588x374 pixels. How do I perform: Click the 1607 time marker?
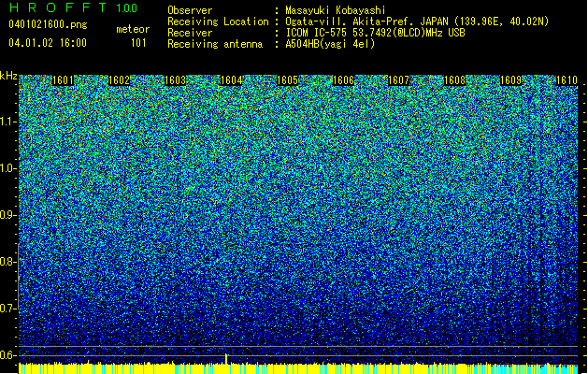tap(398, 80)
